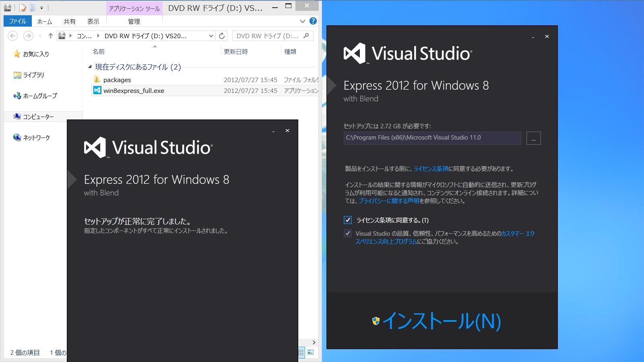Go forward using the Explorer forward arrow
644x362 pixels.
point(28,36)
